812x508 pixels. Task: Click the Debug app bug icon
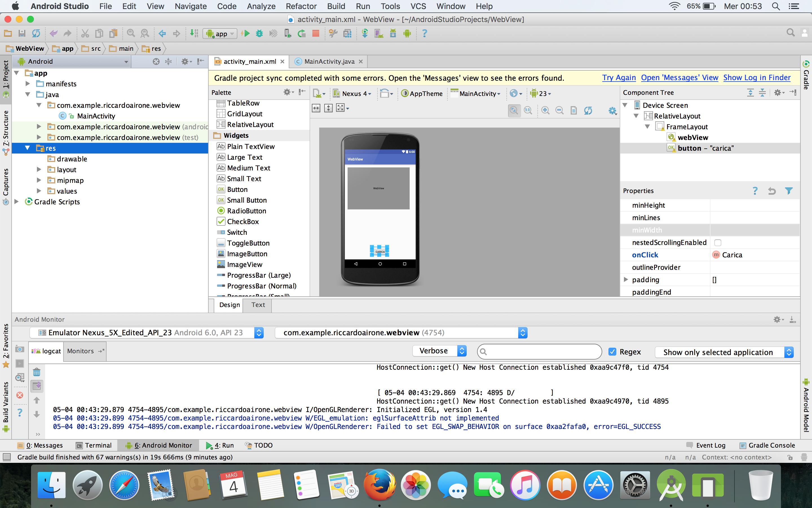[259, 33]
